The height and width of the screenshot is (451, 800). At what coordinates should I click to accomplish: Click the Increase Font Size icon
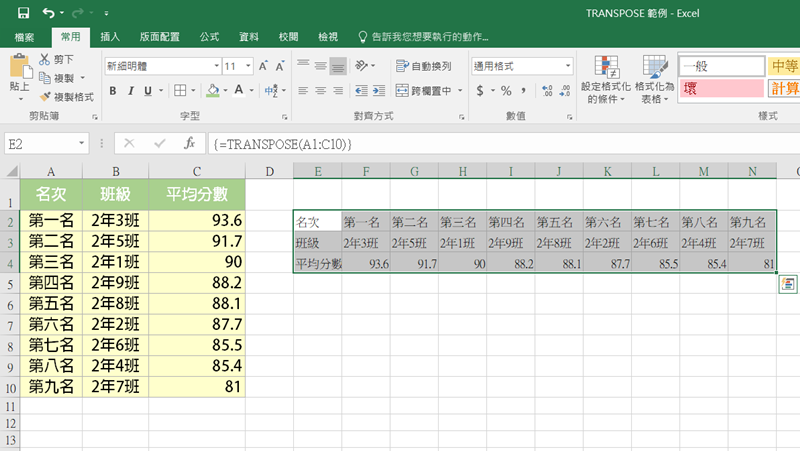(x=264, y=67)
